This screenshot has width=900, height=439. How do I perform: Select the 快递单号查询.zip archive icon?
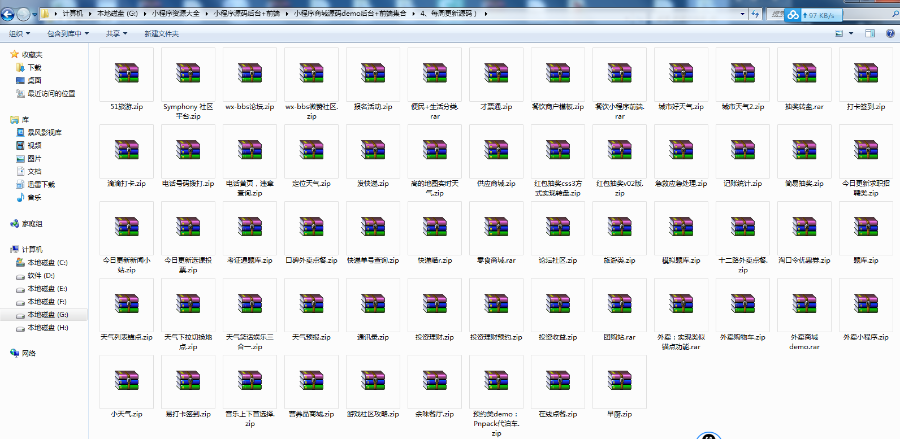tap(373, 227)
